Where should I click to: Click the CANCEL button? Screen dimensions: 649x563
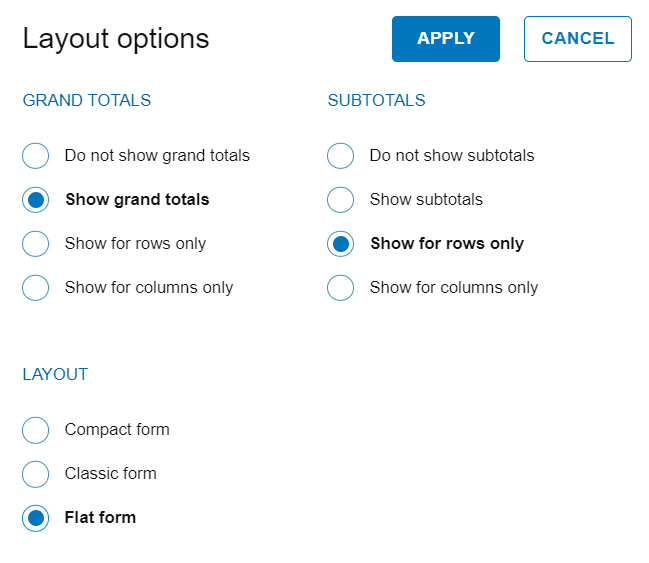(577, 39)
